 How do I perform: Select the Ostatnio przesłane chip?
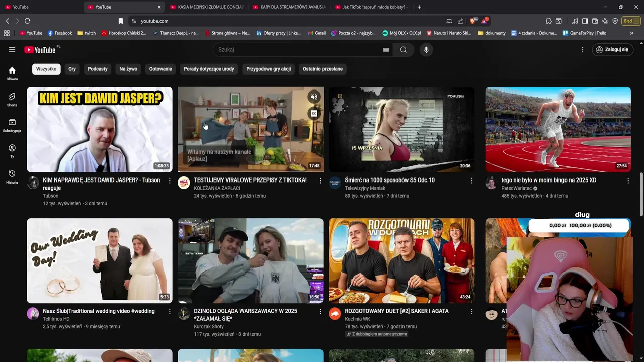coord(323,69)
